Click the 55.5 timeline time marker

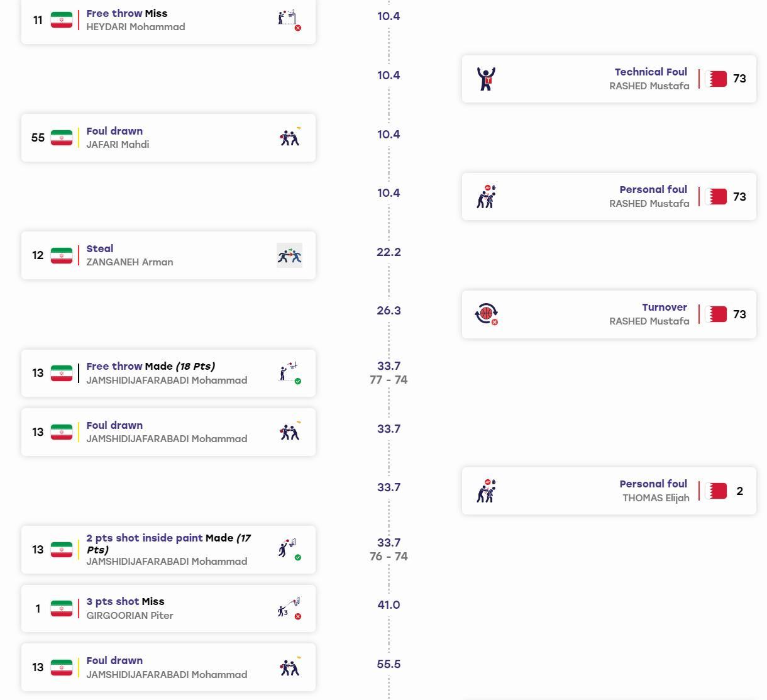[389, 664]
